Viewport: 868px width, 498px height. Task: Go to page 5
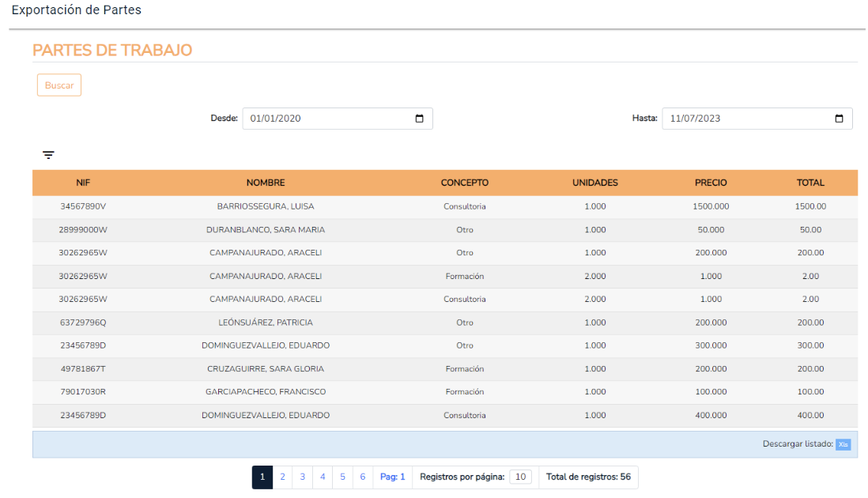(342, 477)
